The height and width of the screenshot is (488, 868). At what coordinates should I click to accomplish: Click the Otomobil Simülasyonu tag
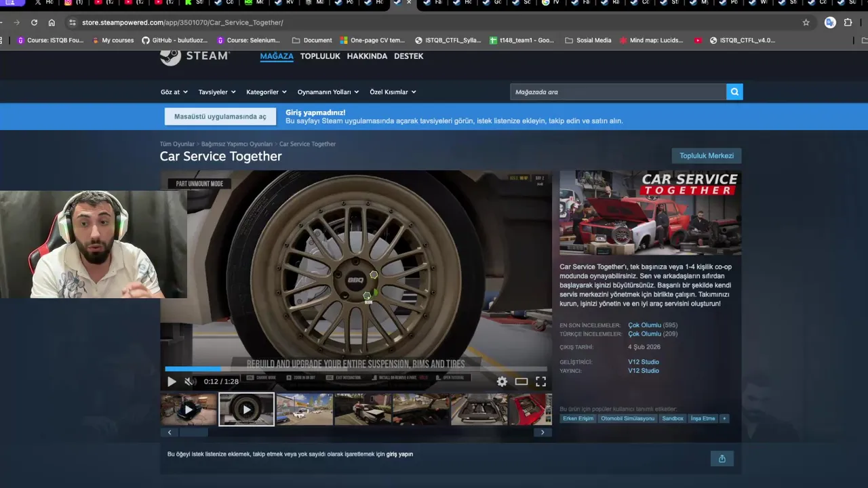point(627,418)
